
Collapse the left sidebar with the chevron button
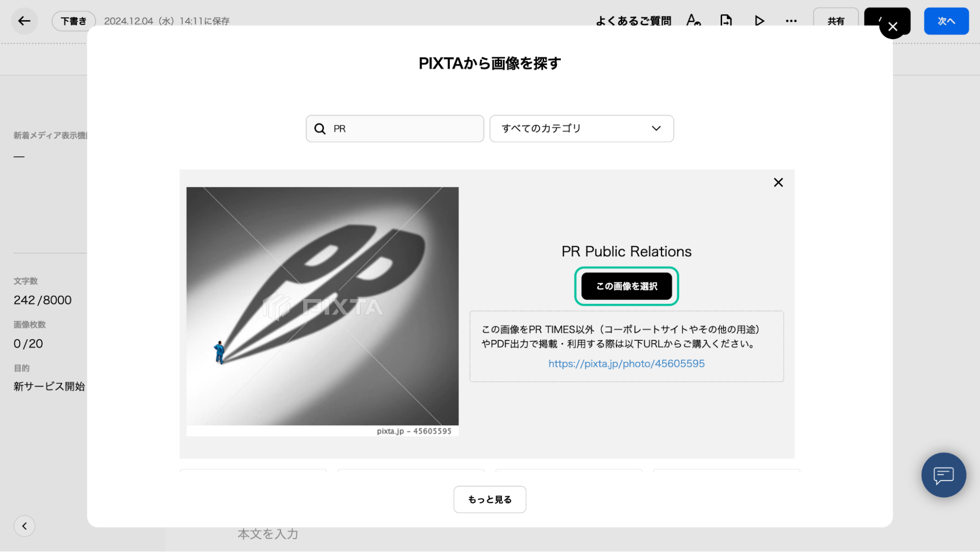click(x=24, y=526)
